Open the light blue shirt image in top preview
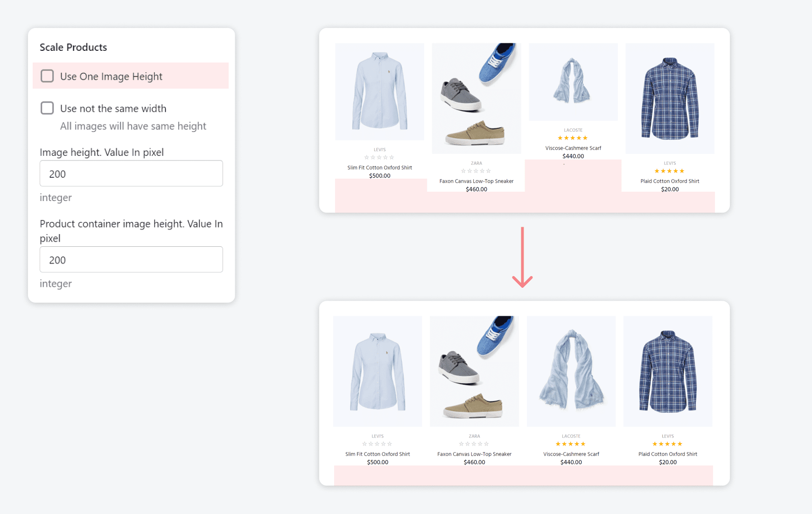Screen dimensions: 812x514 tap(379, 91)
